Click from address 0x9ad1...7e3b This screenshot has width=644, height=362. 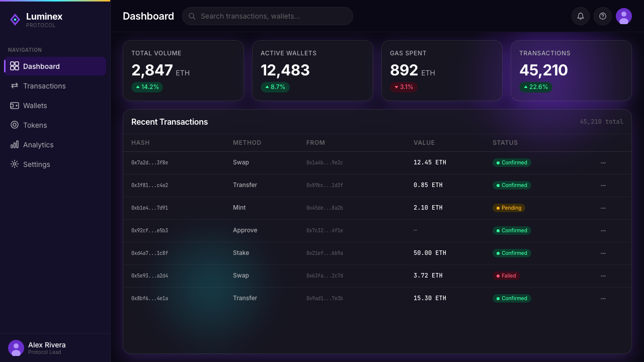[325, 299]
